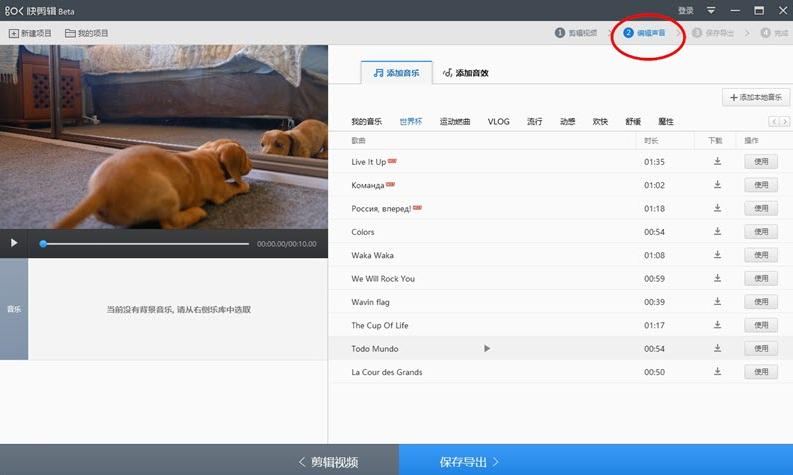
Task: Open the title bar dropdown menu arrow
Action: click(x=711, y=10)
